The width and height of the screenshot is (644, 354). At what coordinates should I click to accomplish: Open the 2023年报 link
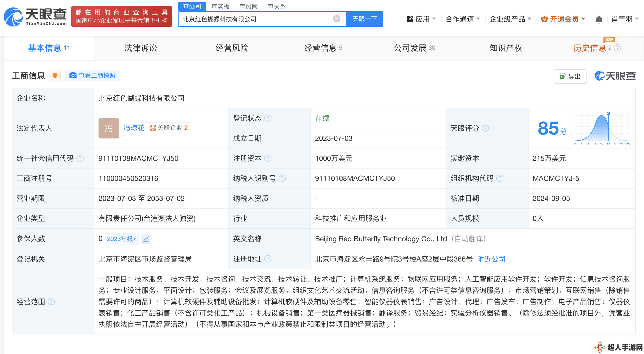[121, 239]
